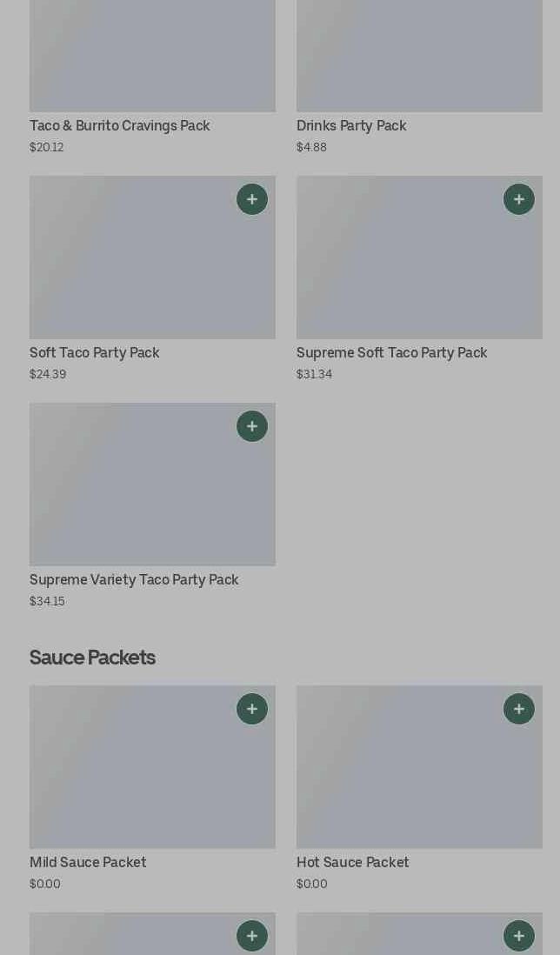Click the $31.34 price under Supreme Soft Taco
The height and width of the screenshot is (955, 560).
click(x=314, y=375)
